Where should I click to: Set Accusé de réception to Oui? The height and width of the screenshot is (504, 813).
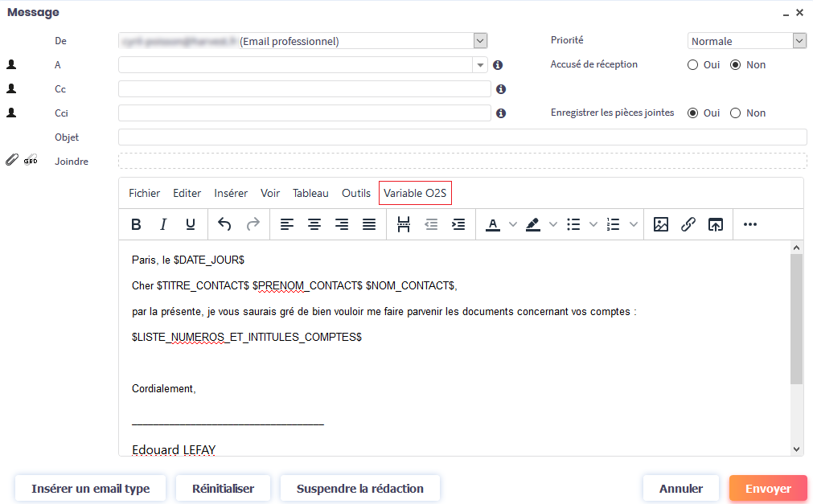pyautogui.click(x=693, y=65)
